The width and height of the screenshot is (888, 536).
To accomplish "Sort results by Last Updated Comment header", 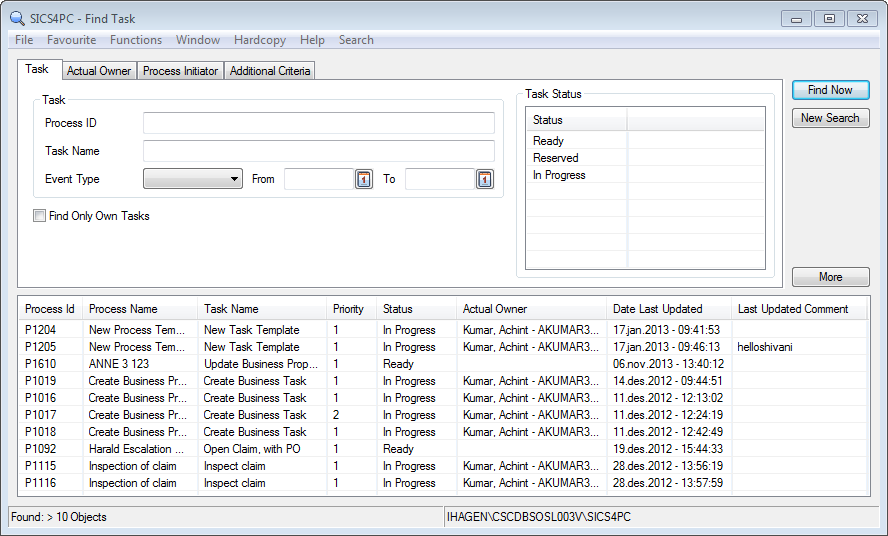I will tap(799, 309).
